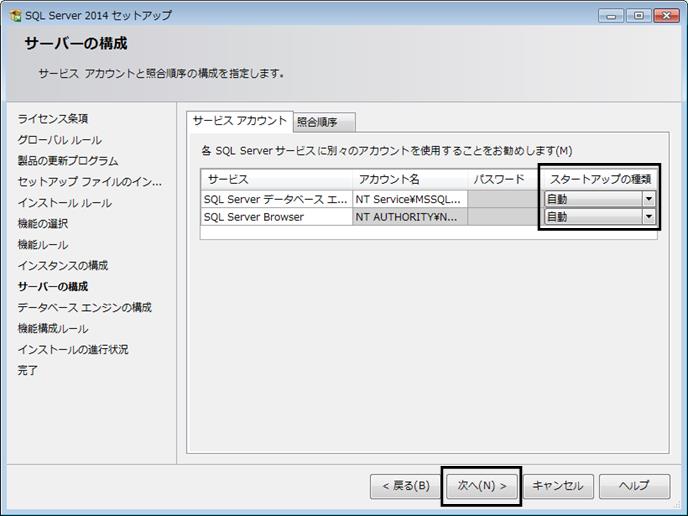Switch to the 照合順序 tab

point(324,122)
